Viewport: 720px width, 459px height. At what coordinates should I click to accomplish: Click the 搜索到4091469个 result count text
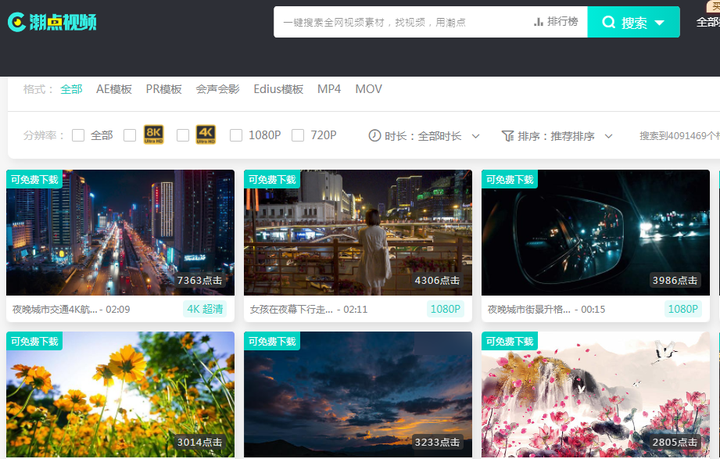(680, 136)
